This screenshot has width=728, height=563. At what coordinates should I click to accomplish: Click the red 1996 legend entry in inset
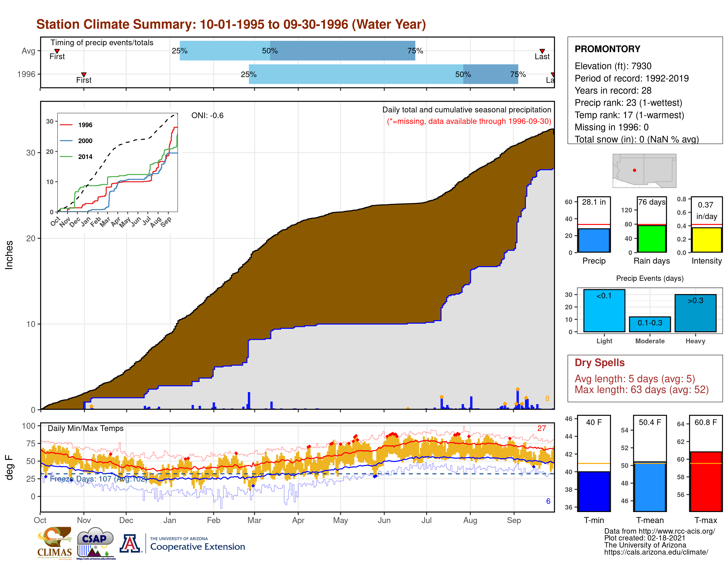click(x=76, y=125)
